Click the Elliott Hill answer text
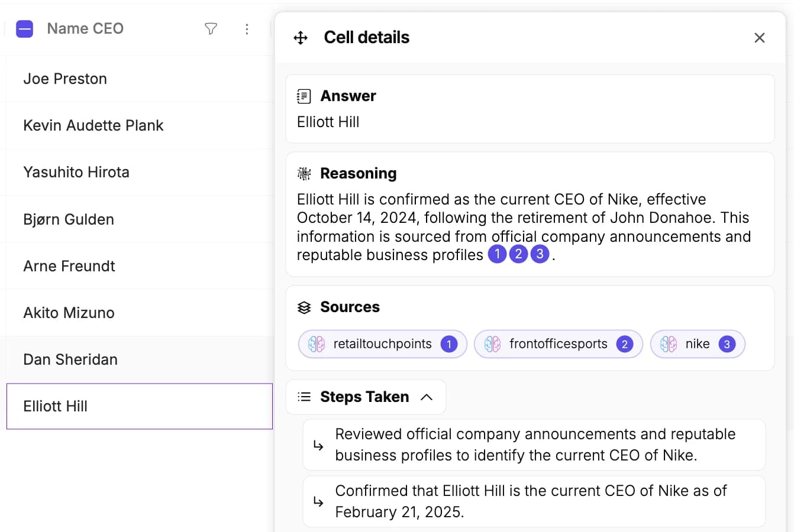Screen dimensions: 794x532 click(328, 122)
